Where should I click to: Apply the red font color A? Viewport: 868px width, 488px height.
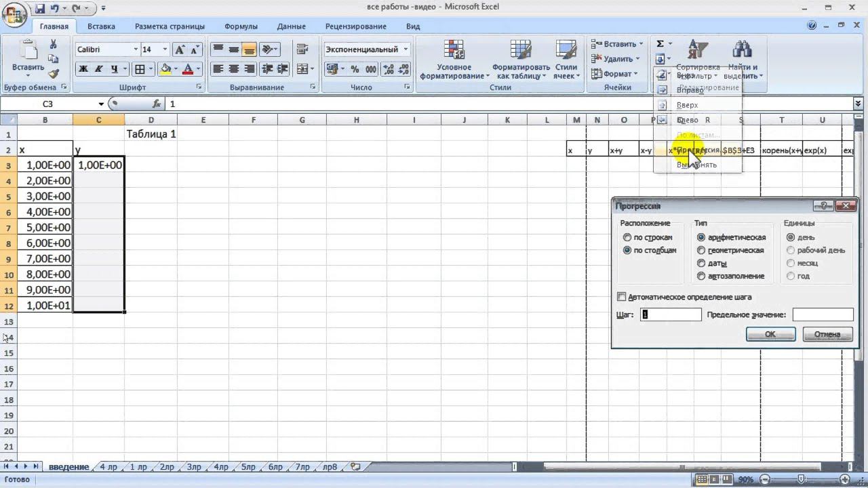[x=188, y=69]
